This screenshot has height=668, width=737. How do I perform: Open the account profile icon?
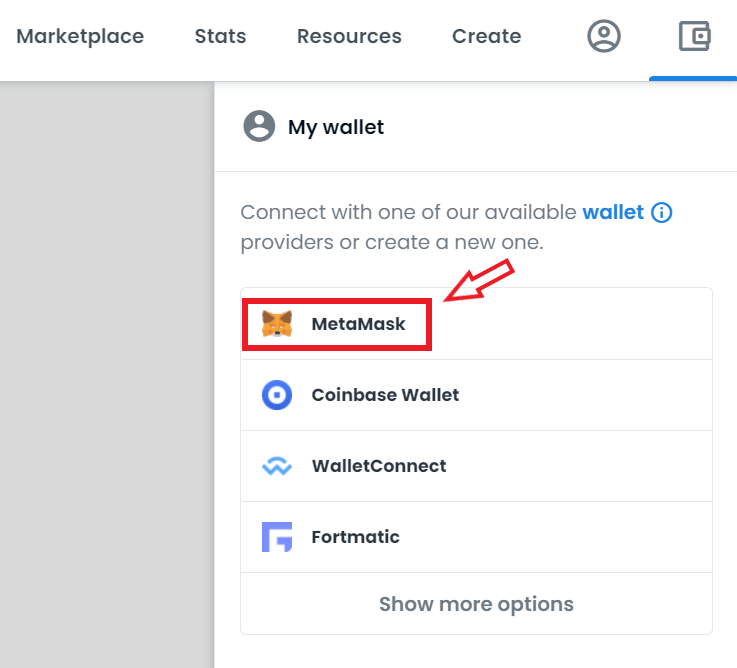click(604, 36)
